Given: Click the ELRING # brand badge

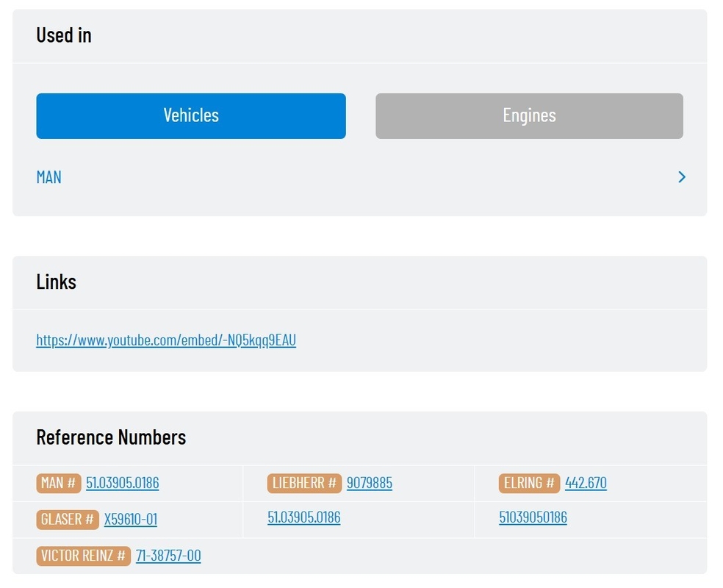Looking at the screenshot, I should pos(529,484).
